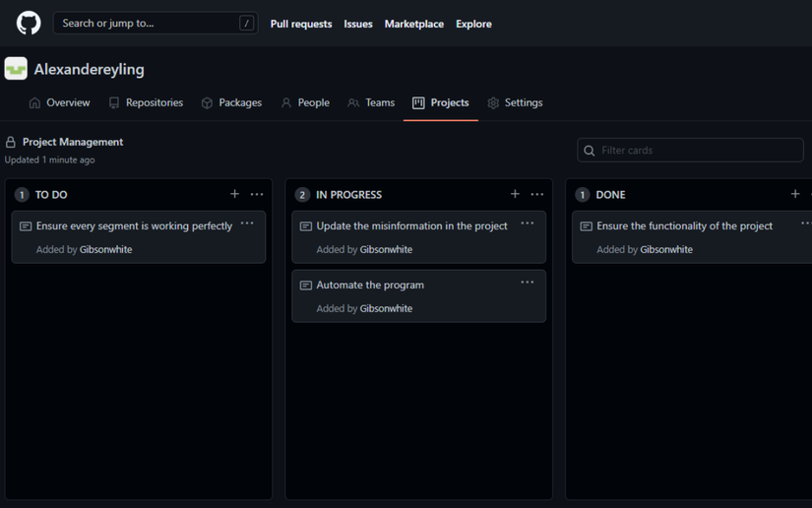
Task: Open Gibsonwhite link on 'Ensure every segment' card
Action: [105, 250]
